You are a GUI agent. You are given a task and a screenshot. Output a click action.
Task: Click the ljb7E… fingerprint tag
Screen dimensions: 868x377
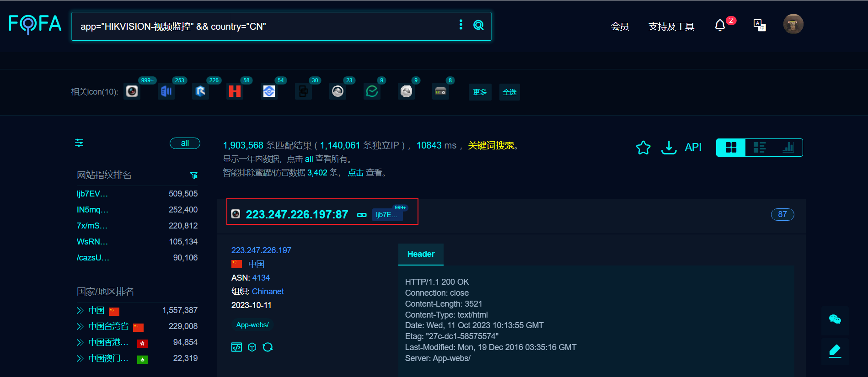[387, 215]
